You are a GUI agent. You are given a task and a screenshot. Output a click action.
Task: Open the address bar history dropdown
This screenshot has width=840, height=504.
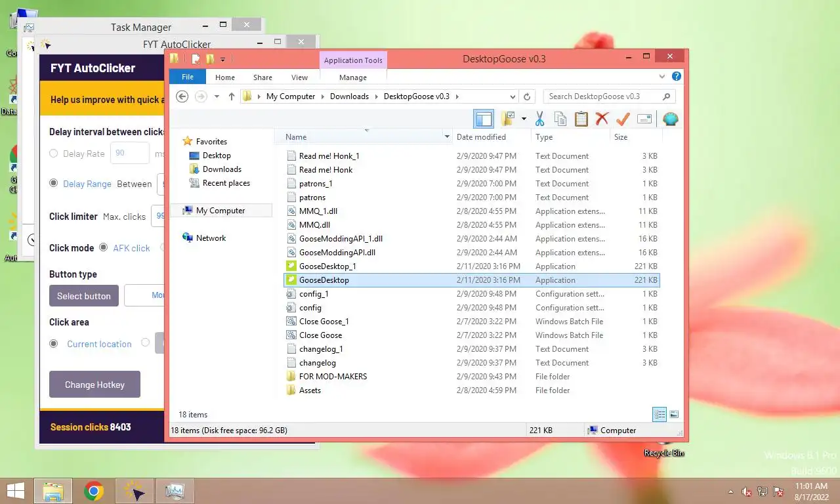coord(513,96)
